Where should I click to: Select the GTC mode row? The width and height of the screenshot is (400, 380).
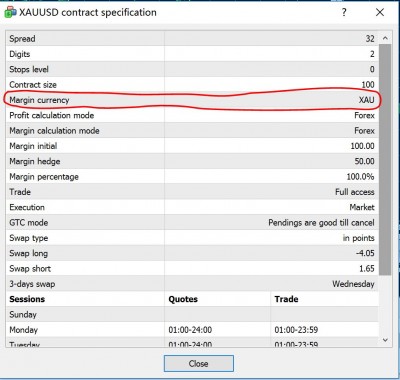pyautogui.click(x=192, y=223)
